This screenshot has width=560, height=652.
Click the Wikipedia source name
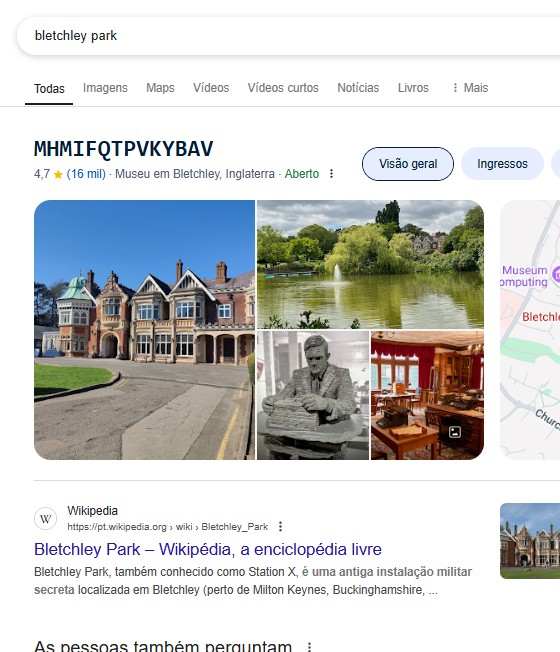tap(93, 511)
